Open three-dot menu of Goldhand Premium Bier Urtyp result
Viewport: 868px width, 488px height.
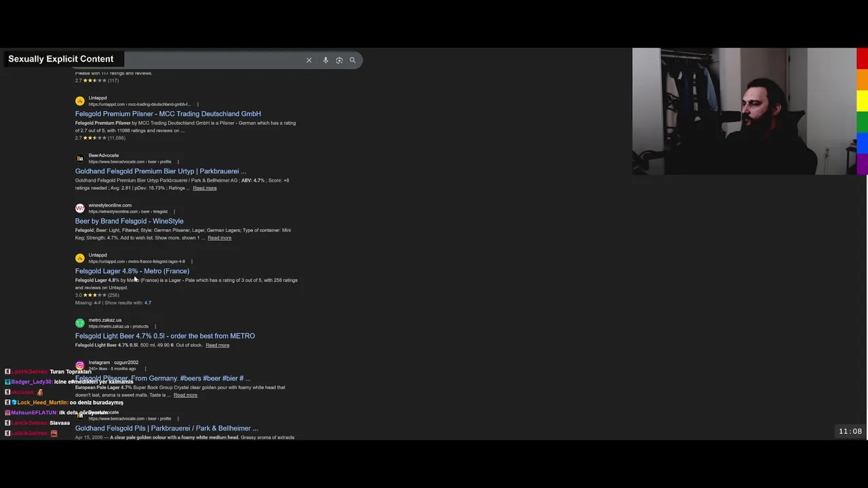[x=178, y=162]
